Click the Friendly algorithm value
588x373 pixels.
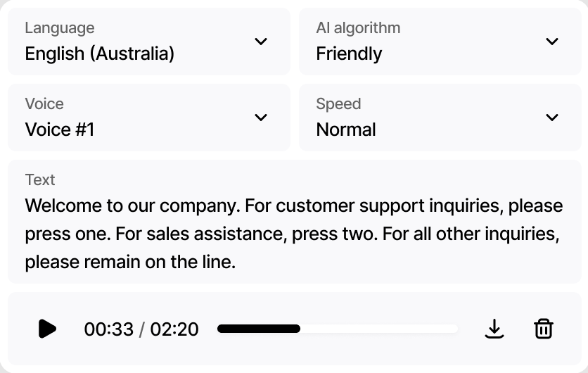(349, 53)
